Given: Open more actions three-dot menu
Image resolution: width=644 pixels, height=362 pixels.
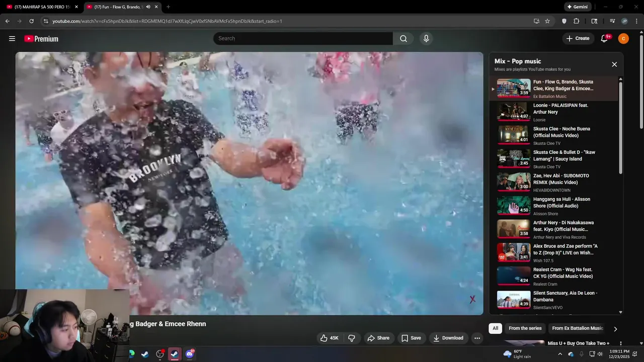Looking at the screenshot, I should (x=477, y=338).
